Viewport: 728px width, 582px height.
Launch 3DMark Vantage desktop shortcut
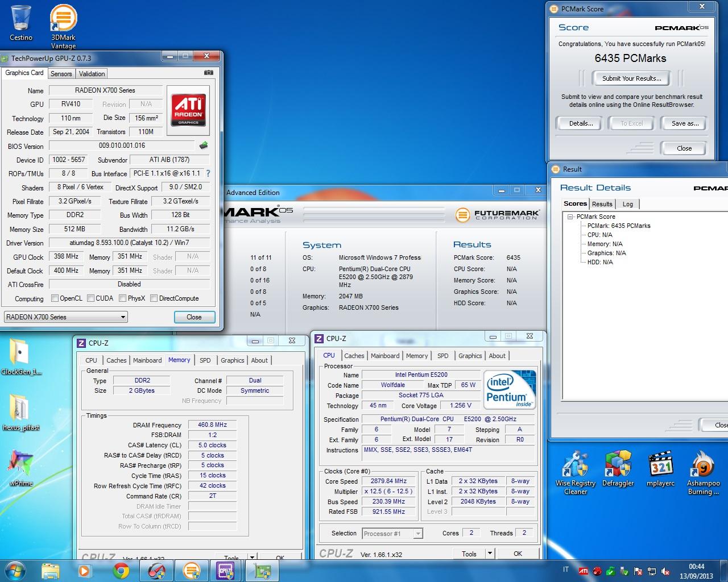(x=63, y=27)
